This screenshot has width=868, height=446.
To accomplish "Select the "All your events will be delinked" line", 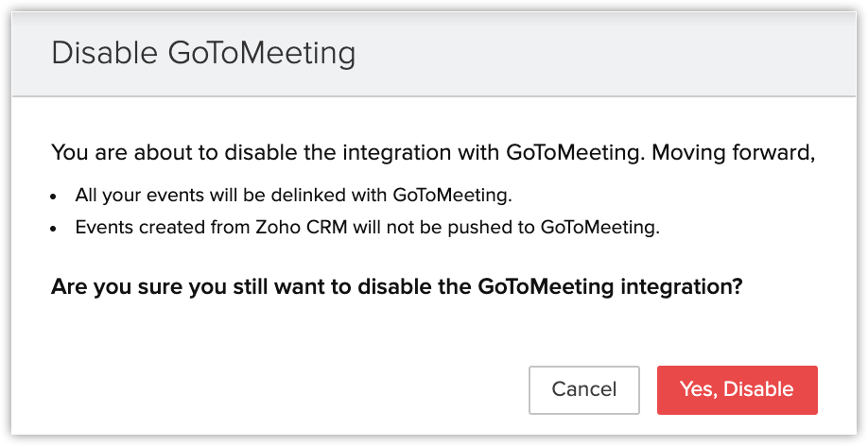I will tap(293, 196).
